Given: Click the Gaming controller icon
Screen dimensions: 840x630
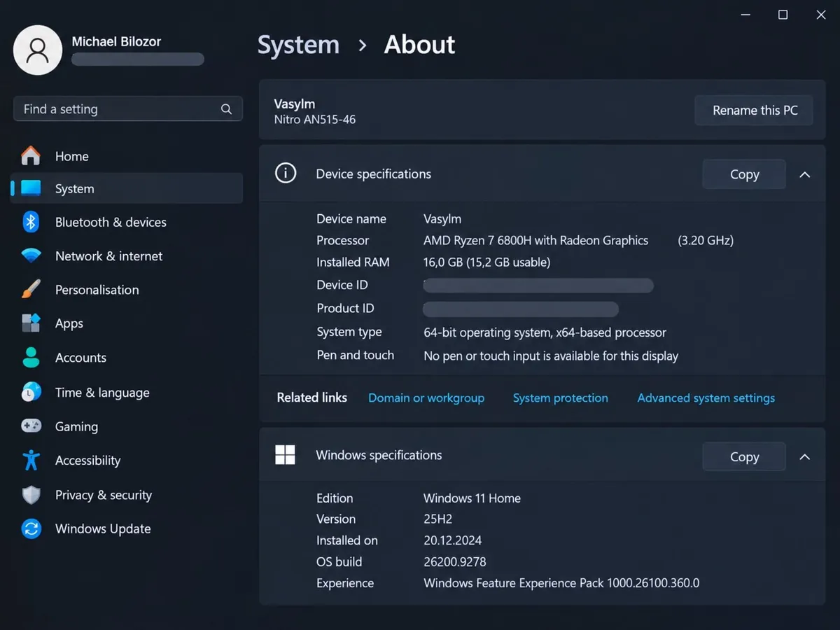Looking at the screenshot, I should point(31,426).
